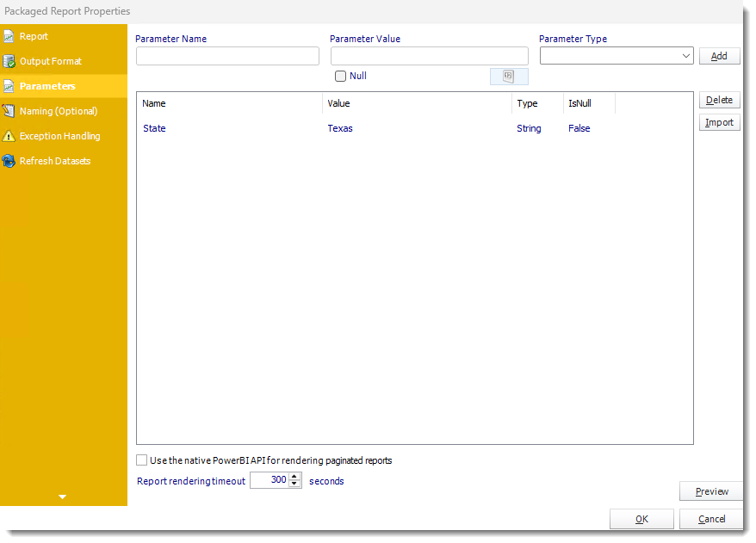This screenshot has height=543, width=756.
Task: Enable native PowerBI API rendering checkbox
Action: [142, 460]
